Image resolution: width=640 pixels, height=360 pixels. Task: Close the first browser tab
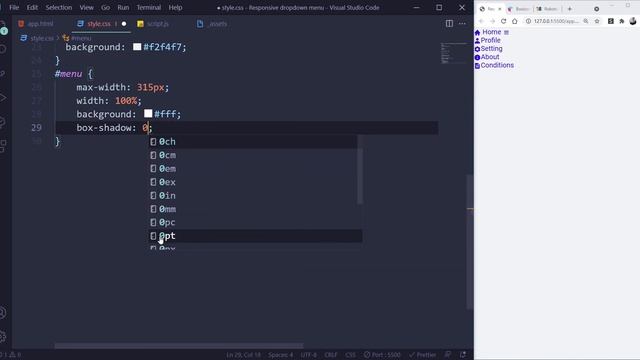(499, 9)
